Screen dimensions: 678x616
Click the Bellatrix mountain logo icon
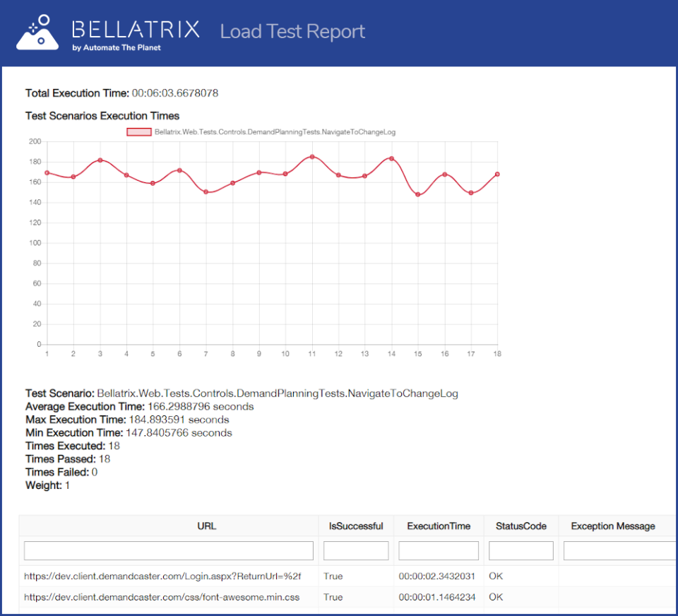point(37,31)
